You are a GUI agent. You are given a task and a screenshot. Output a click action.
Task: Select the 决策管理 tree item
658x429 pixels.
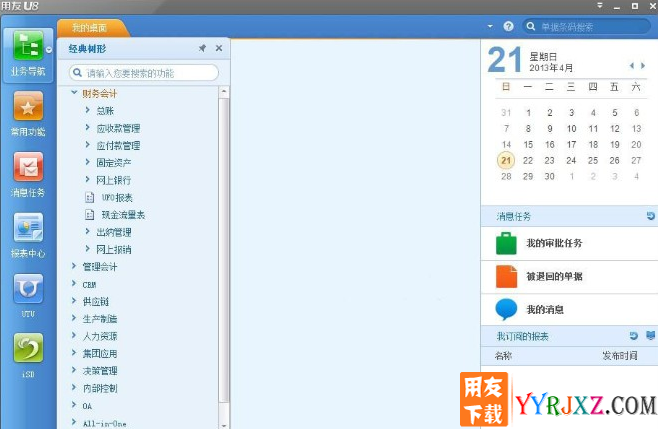pos(100,371)
